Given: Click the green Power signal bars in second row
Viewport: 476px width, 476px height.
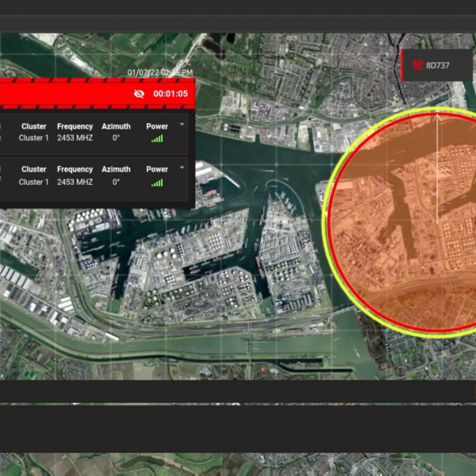Looking at the screenshot, I should pos(157,182).
